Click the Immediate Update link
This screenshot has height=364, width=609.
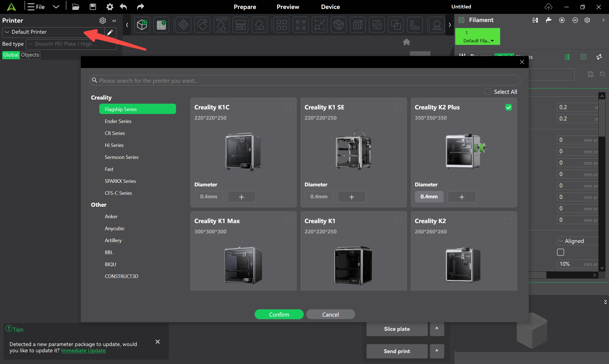pos(83,350)
